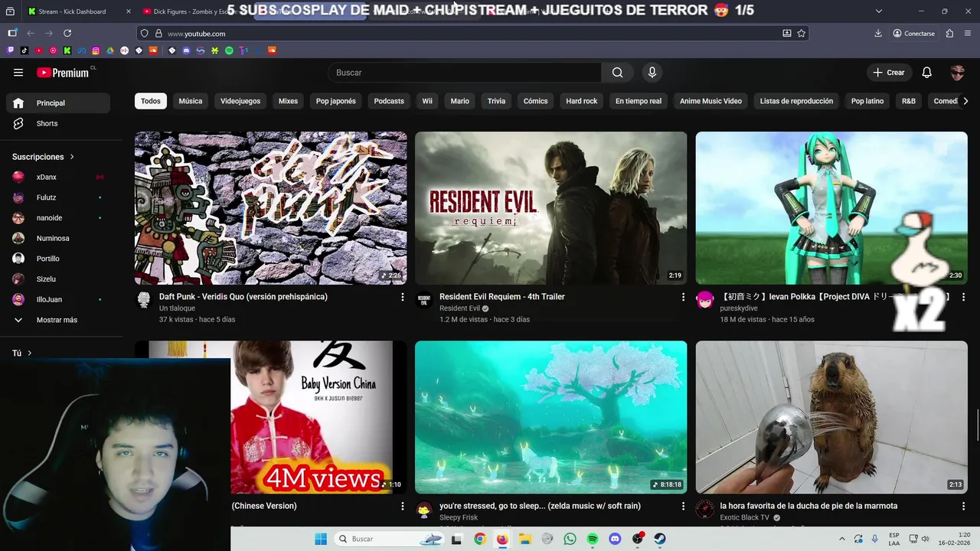This screenshot has width=980, height=551.
Task: Open the browser extensions icon
Action: click(949, 34)
